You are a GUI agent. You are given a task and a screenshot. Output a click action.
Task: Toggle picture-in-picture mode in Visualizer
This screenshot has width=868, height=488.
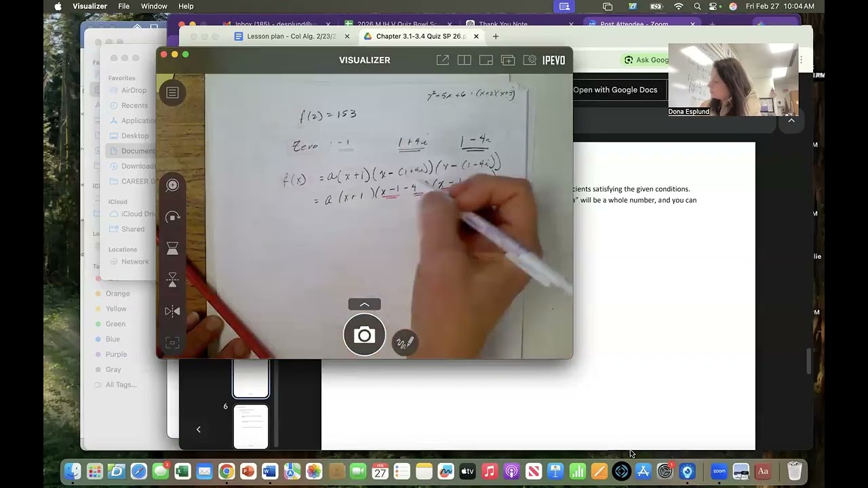[x=486, y=60]
